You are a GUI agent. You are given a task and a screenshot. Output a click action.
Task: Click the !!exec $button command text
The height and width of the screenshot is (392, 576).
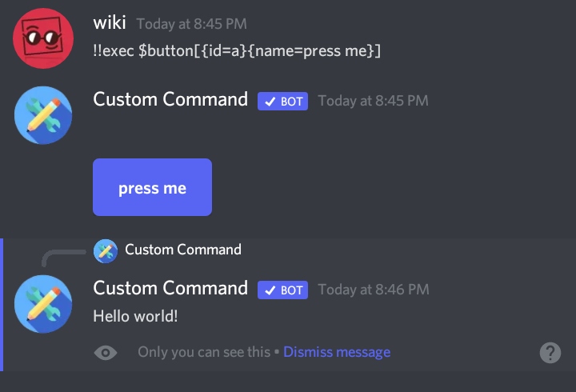click(237, 50)
